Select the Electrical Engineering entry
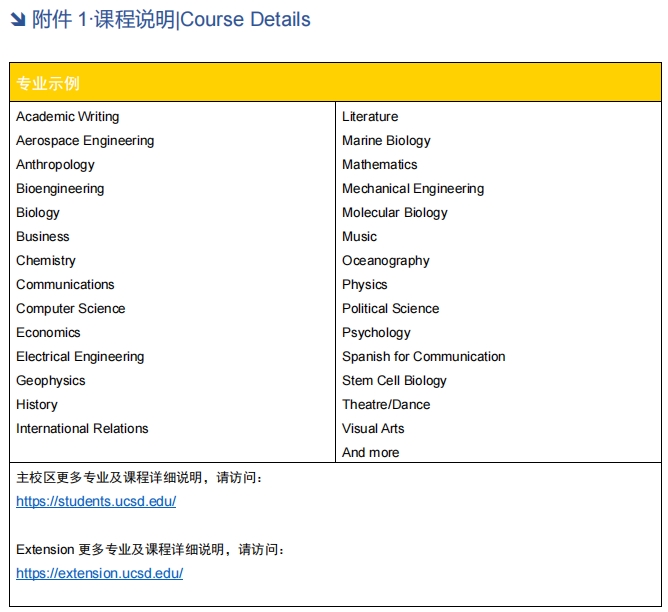Screen dimensions: 668x612 pos(80,357)
